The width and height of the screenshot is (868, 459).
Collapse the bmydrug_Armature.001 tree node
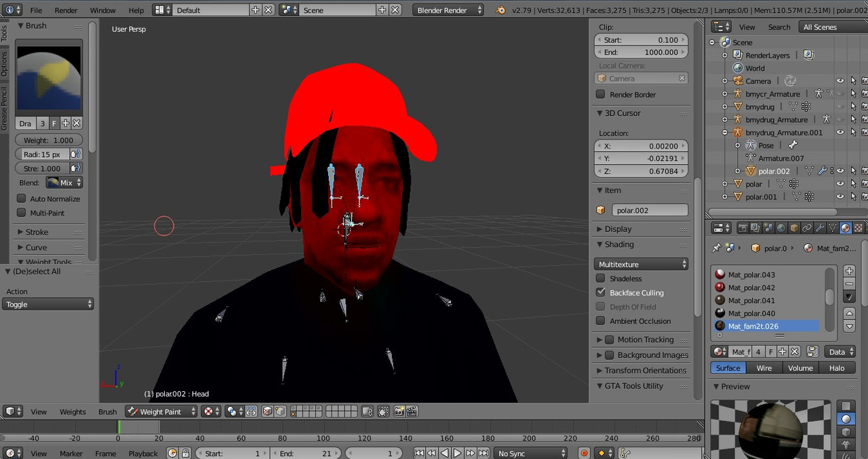724,132
